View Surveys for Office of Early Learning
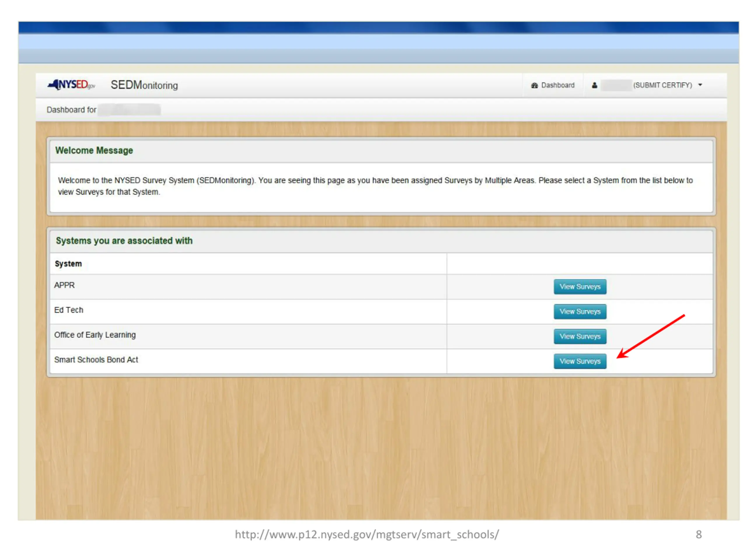The image size is (747, 560). coord(580,337)
